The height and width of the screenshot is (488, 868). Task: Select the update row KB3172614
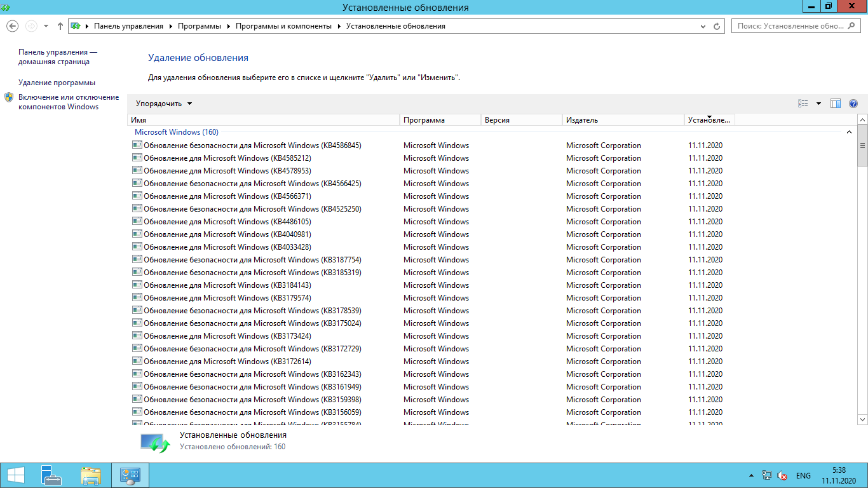[431, 362]
